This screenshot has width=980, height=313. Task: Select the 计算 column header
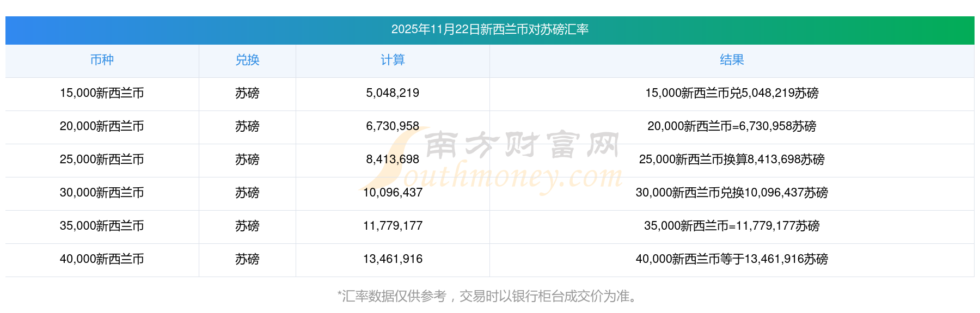pyautogui.click(x=393, y=60)
